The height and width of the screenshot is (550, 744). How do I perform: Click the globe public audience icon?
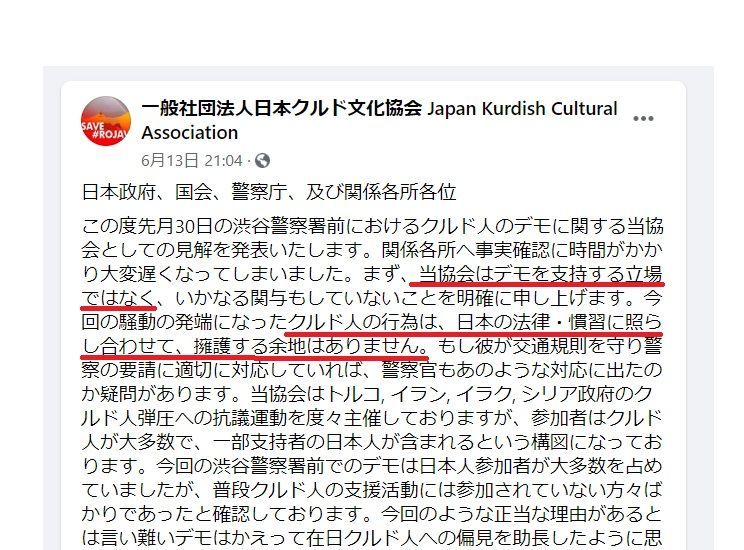tap(262, 161)
